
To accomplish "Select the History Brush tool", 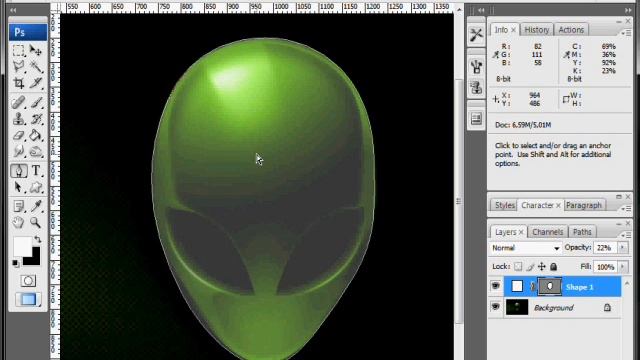I will pos(36,119).
